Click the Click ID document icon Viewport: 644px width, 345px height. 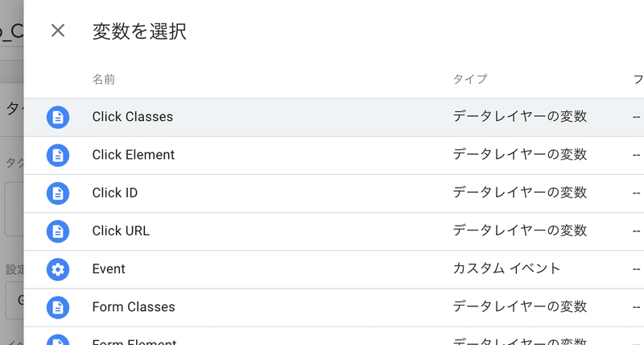(x=58, y=193)
